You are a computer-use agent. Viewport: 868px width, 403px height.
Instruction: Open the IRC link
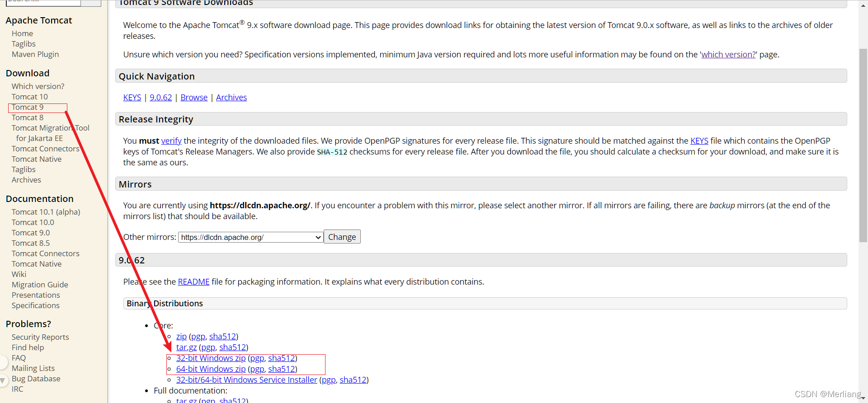pos(17,389)
